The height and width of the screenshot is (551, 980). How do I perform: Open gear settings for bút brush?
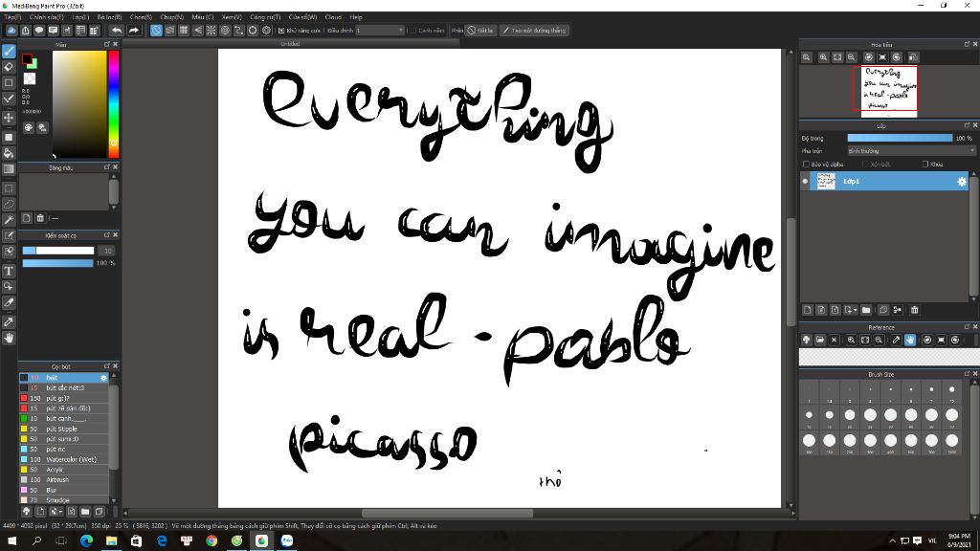tap(103, 378)
